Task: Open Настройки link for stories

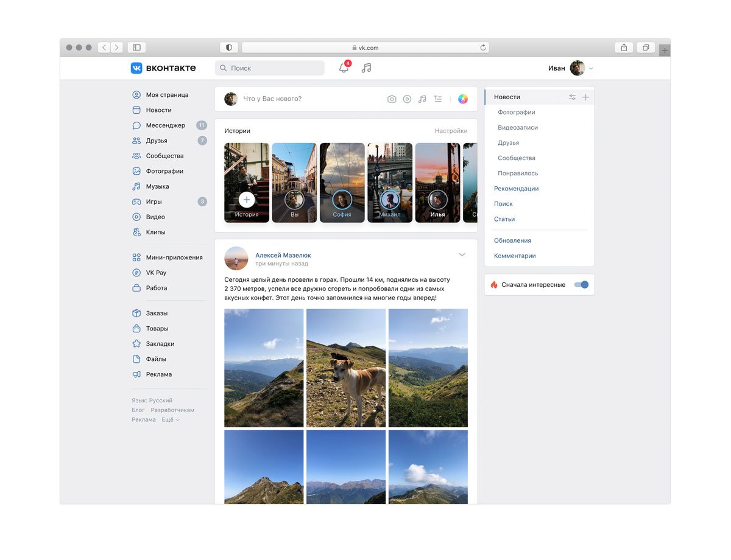Action: 451,131
